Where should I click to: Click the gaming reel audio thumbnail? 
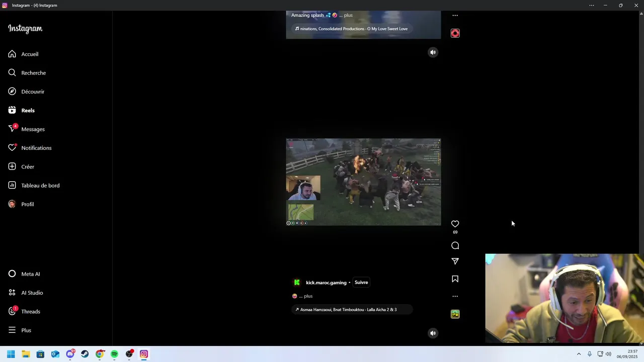pos(455,314)
